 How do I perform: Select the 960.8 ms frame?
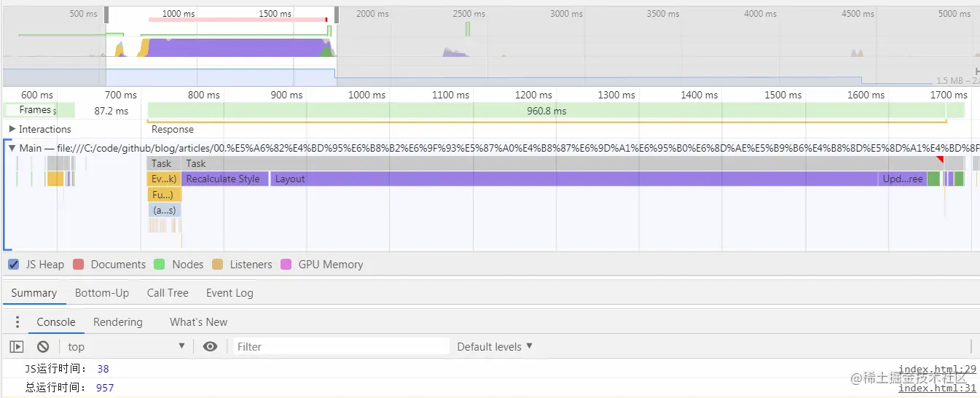546,111
